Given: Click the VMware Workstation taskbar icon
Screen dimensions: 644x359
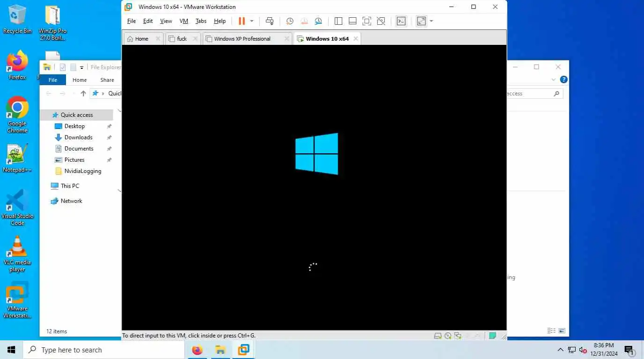Looking at the screenshot, I should click(244, 350).
